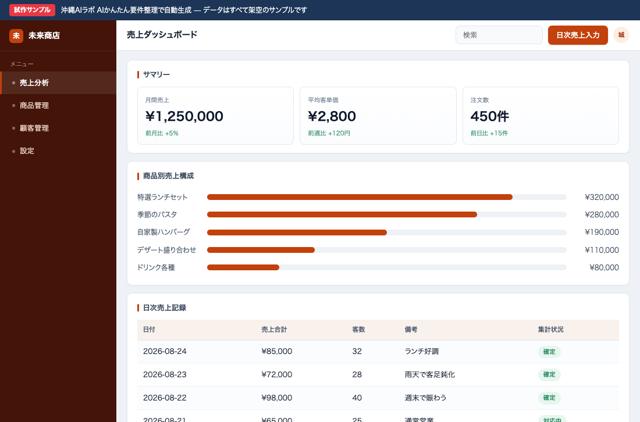
Task: Click the 売上ダッシュボード page title
Action: [x=162, y=35]
